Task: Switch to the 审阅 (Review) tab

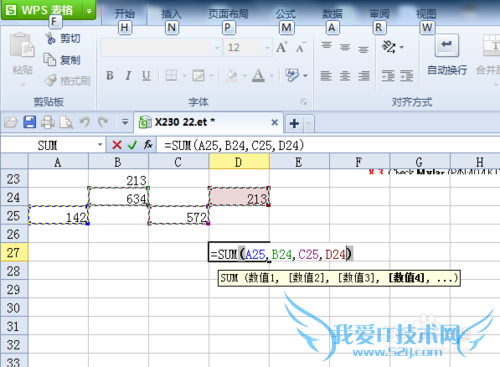Action: [x=379, y=14]
